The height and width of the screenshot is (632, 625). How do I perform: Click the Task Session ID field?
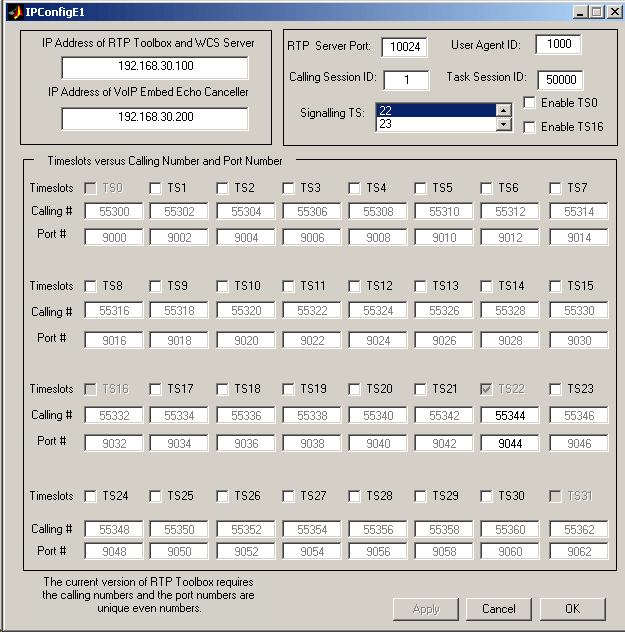pyautogui.click(x=560, y=80)
